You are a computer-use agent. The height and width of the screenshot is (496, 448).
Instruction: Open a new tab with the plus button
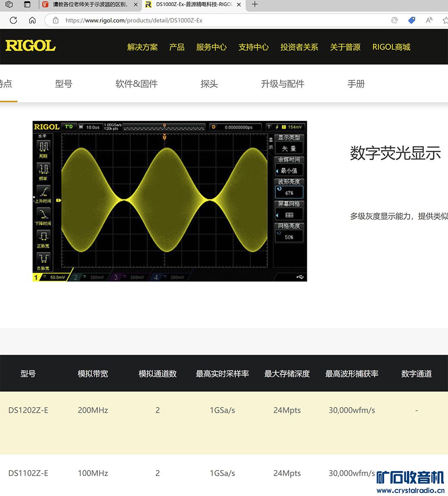pyautogui.click(x=255, y=4)
